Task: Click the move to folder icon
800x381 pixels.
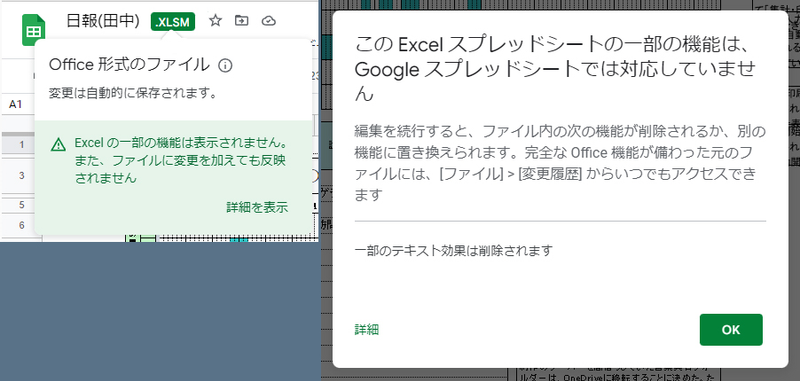Action: (x=241, y=21)
